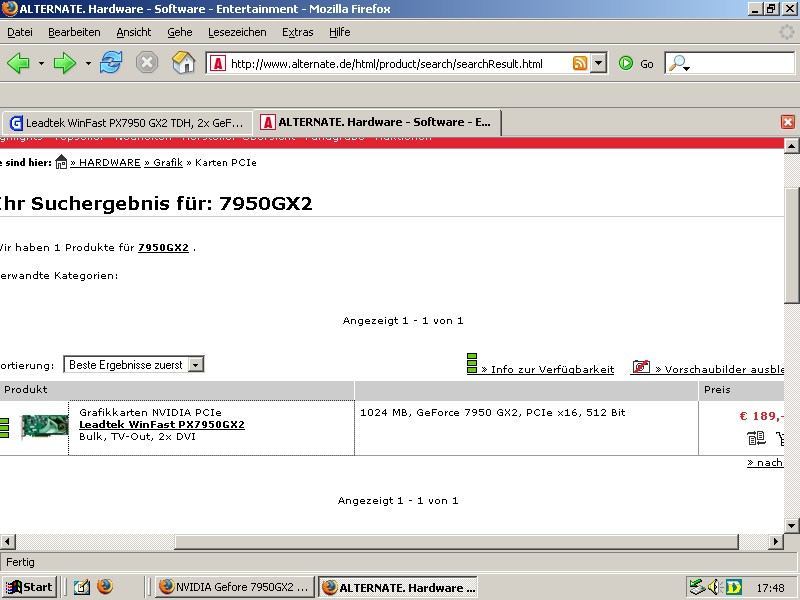
Task: Click the Preis column header
Action: (717, 389)
